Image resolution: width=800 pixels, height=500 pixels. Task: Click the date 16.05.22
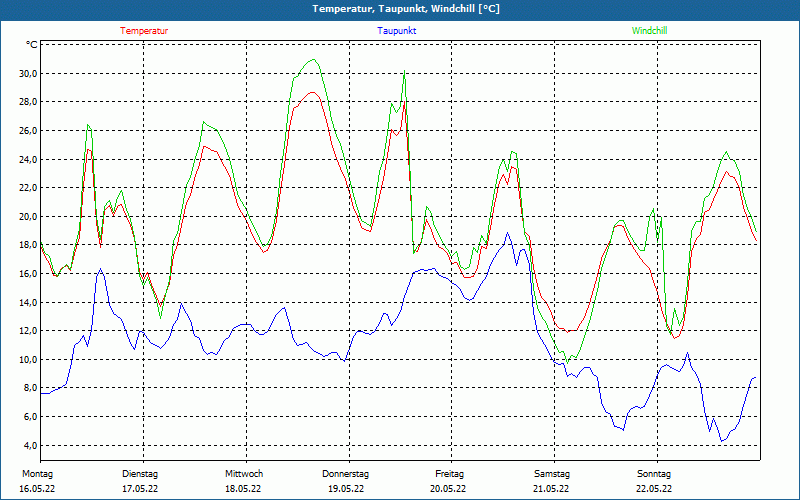click(37, 489)
